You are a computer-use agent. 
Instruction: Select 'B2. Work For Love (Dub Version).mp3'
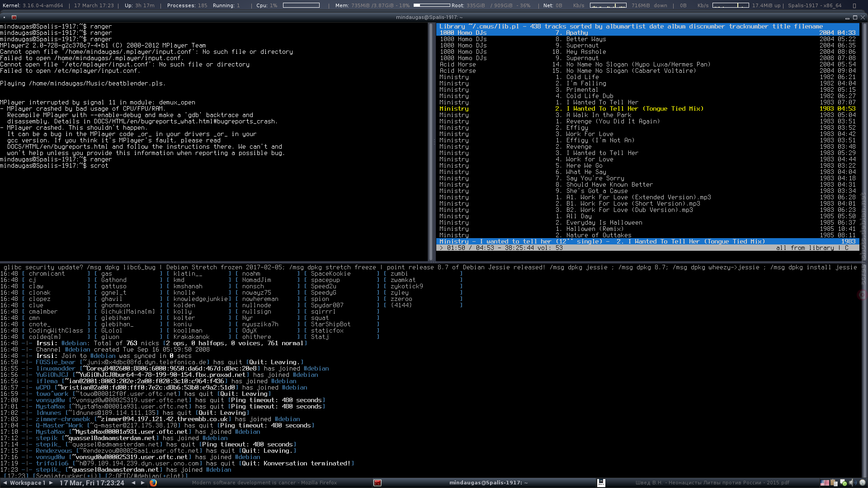[647, 210]
